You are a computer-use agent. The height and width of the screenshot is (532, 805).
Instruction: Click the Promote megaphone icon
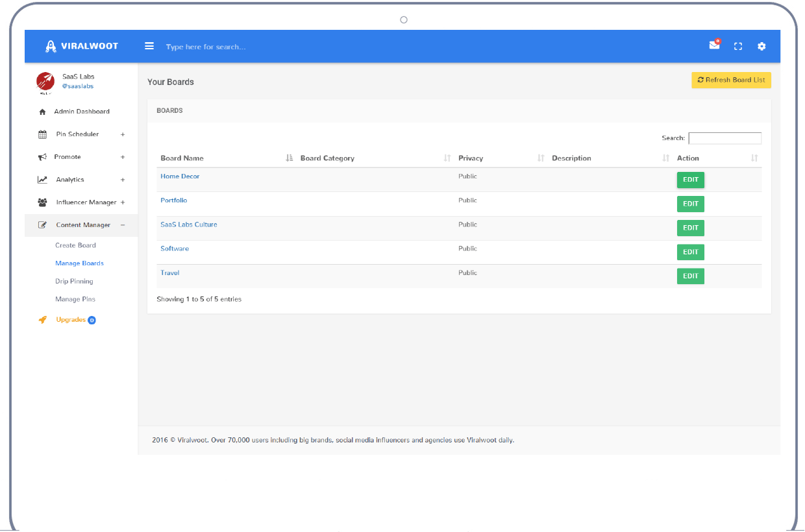click(42, 157)
